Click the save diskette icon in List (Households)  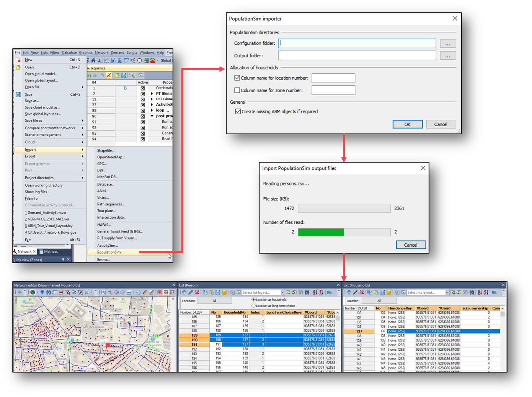(382, 292)
